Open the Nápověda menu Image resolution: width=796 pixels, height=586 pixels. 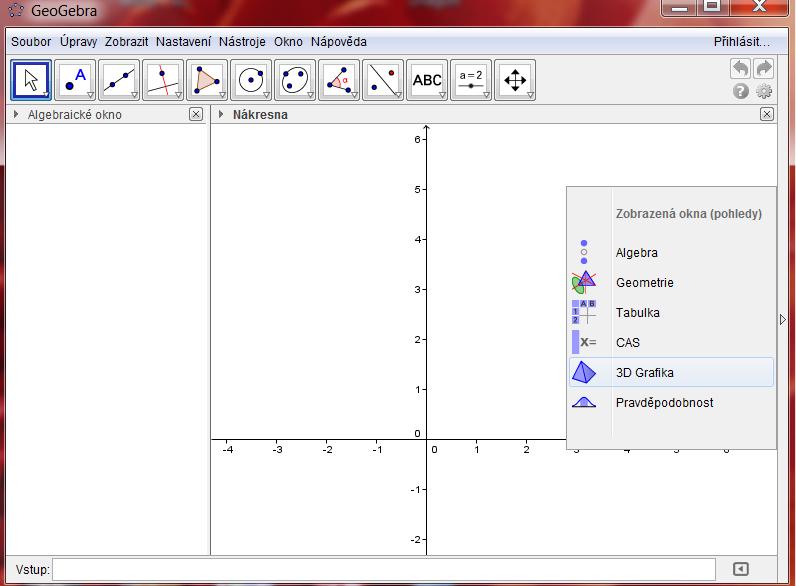coord(339,42)
